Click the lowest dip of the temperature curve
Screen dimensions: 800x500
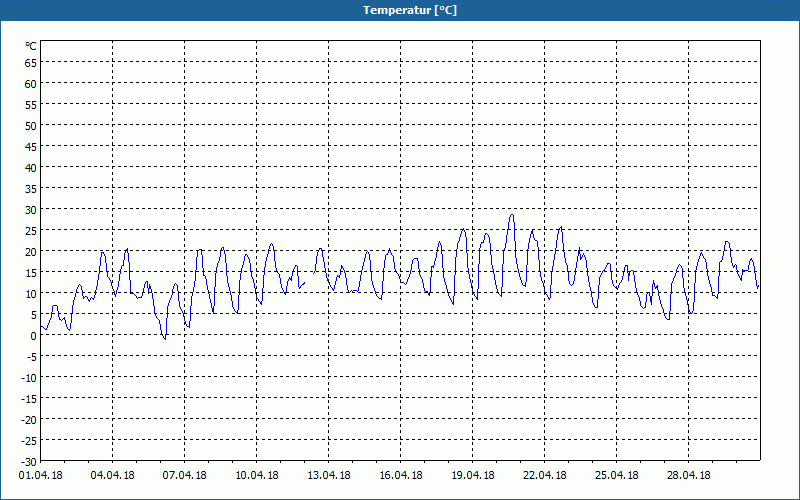(x=165, y=339)
